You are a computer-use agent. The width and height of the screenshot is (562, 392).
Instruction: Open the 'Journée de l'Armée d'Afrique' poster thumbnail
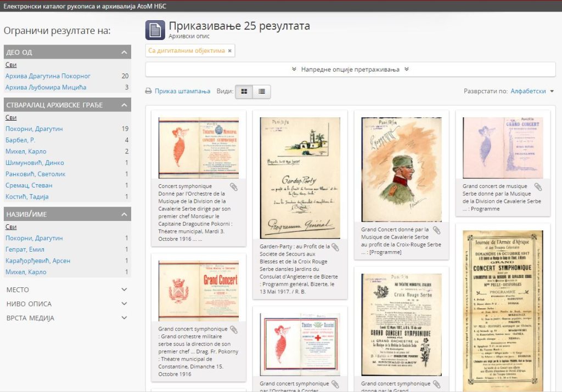503,311
